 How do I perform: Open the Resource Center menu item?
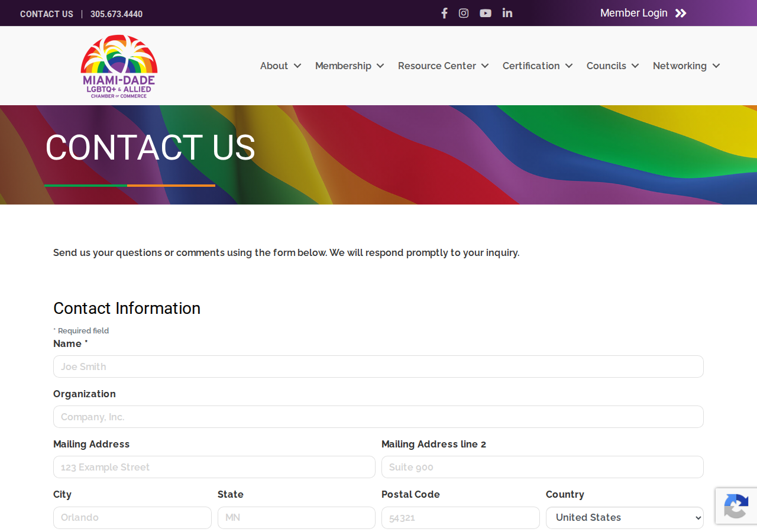437,66
